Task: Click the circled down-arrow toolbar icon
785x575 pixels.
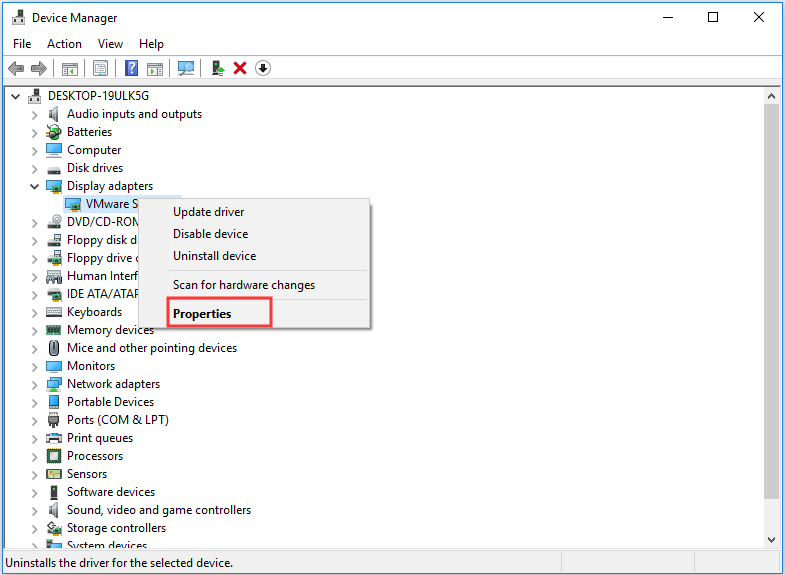Action: [263, 68]
